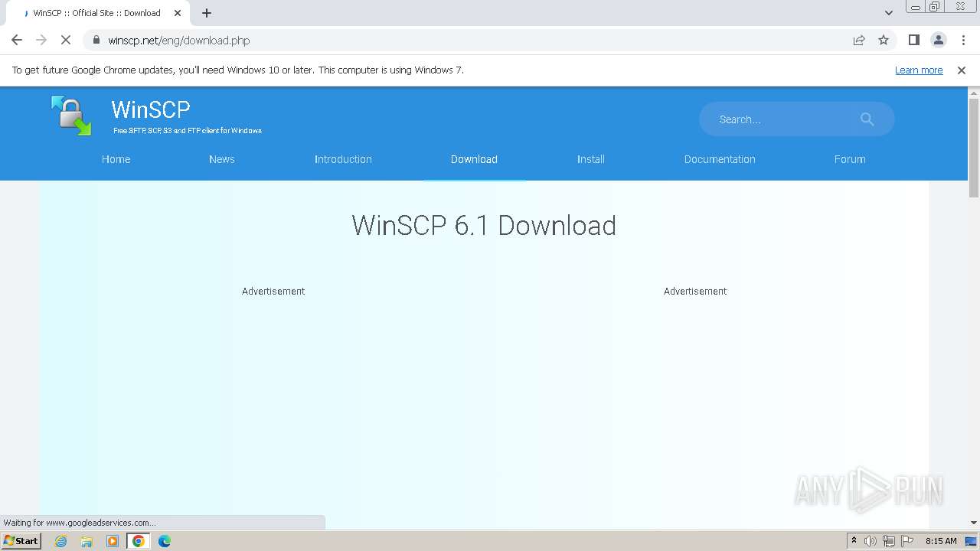Open the Forum menu item
The image size is (980, 551).
850,159
